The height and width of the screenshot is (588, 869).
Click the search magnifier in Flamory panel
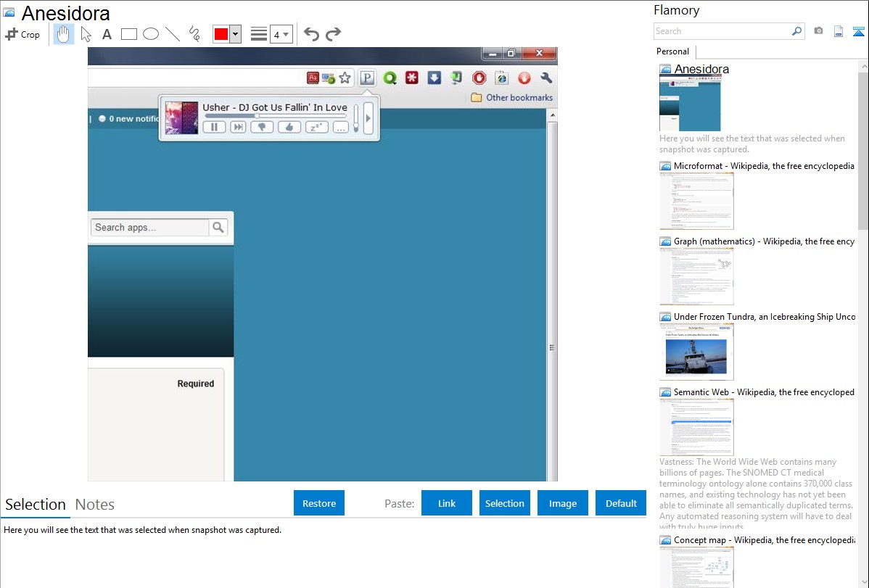(796, 31)
